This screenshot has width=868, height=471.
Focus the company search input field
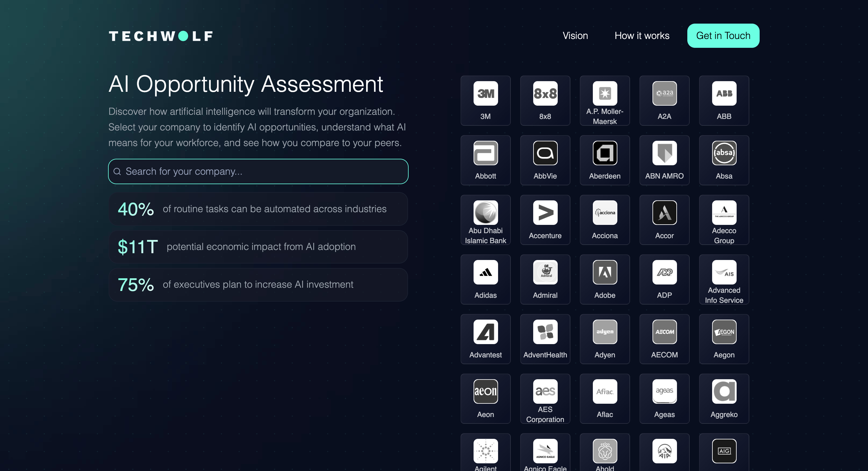tap(258, 171)
